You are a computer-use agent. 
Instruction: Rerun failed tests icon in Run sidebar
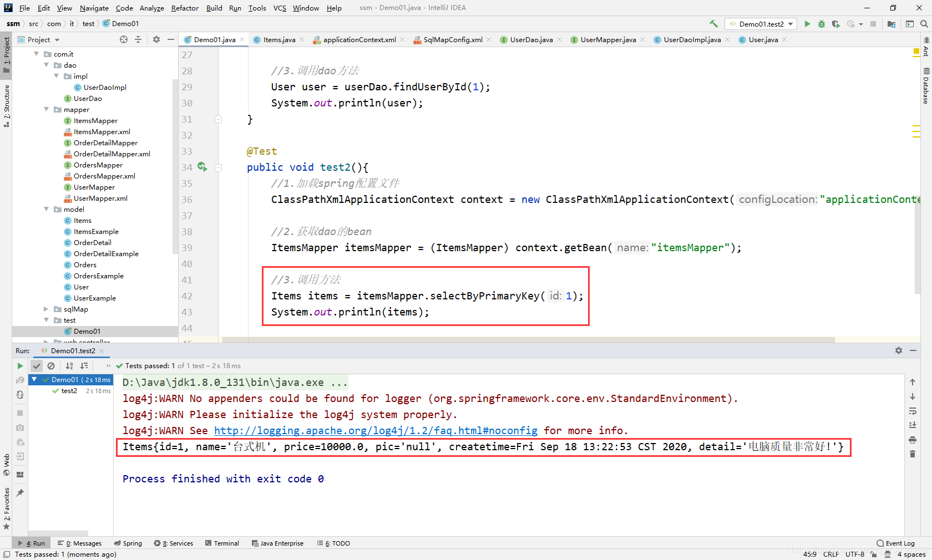pos(20,380)
